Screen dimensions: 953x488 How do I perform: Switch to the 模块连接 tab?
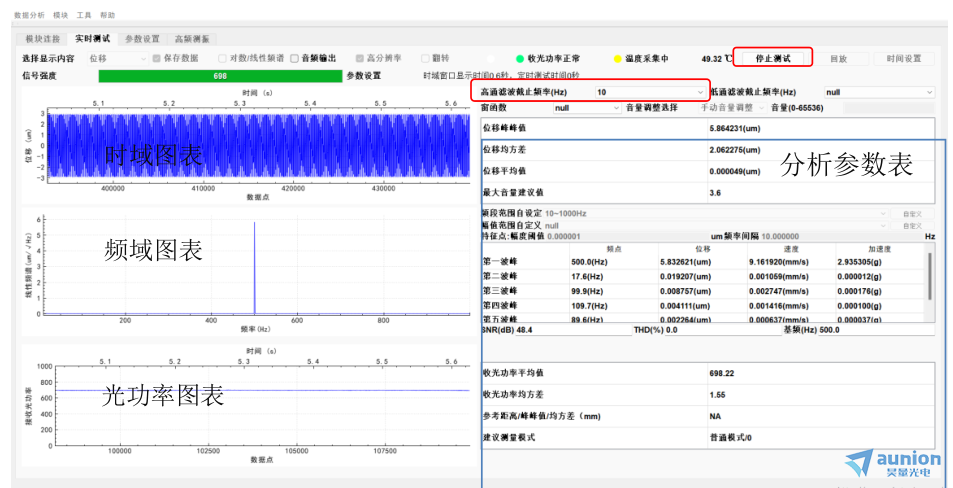coord(43,39)
